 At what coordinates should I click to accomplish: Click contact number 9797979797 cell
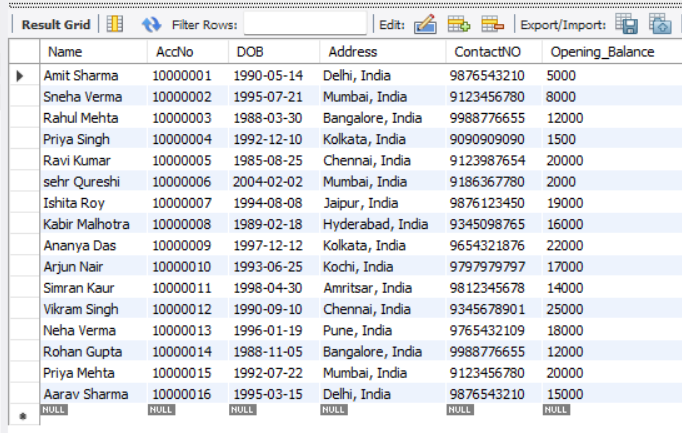pyautogui.click(x=494, y=266)
